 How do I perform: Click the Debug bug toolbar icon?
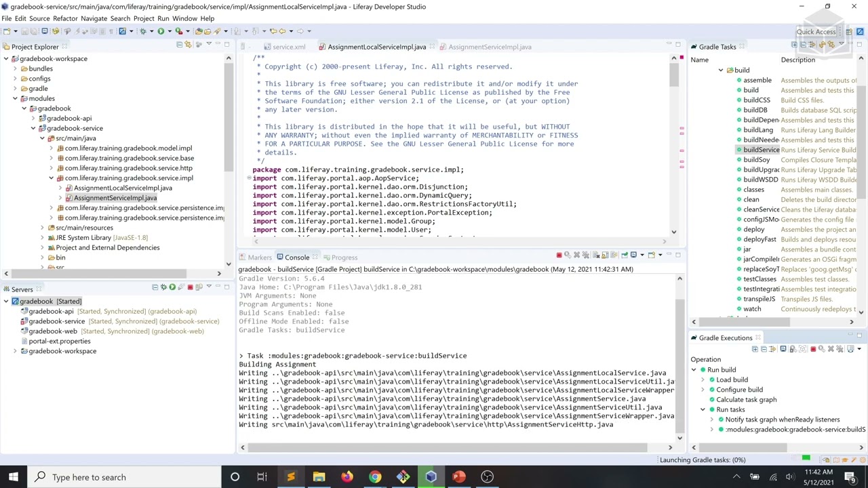[x=142, y=31]
